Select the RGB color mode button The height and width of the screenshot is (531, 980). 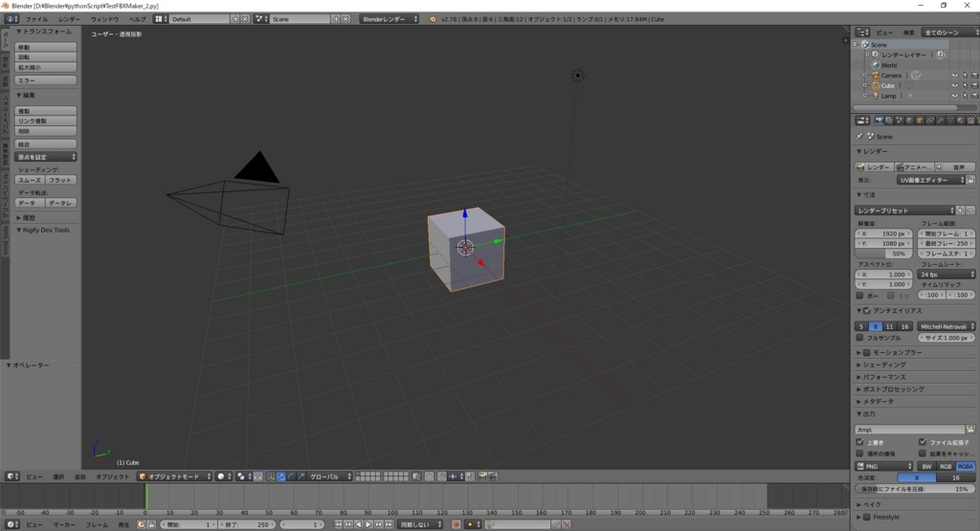(x=946, y=466)
